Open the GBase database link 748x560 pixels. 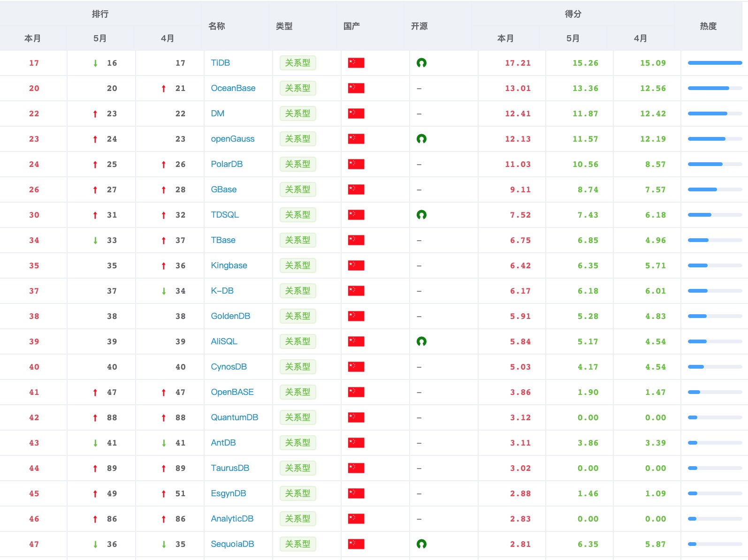tap(224, 189)
